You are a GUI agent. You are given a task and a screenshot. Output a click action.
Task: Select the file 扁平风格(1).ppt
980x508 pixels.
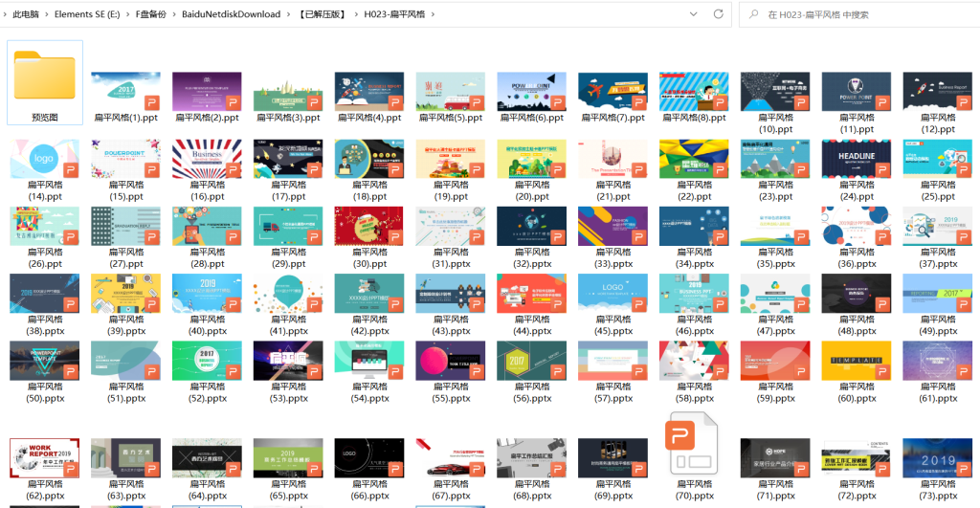coord(125,91)
